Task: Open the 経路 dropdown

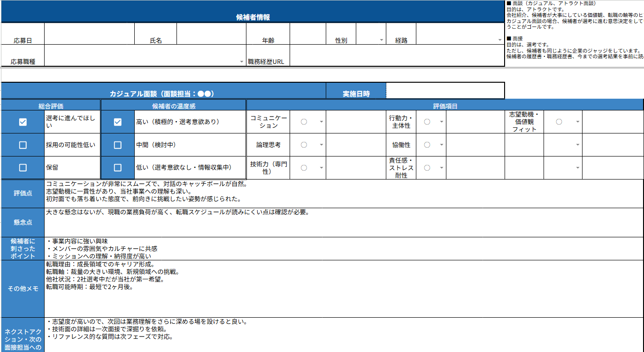Action: point(499,41)
